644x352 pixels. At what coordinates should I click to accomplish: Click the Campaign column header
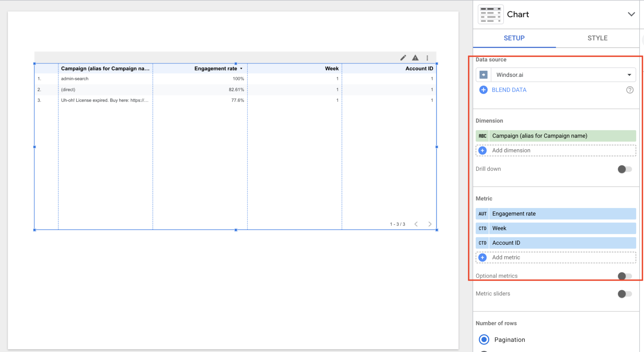coord(105,69)
